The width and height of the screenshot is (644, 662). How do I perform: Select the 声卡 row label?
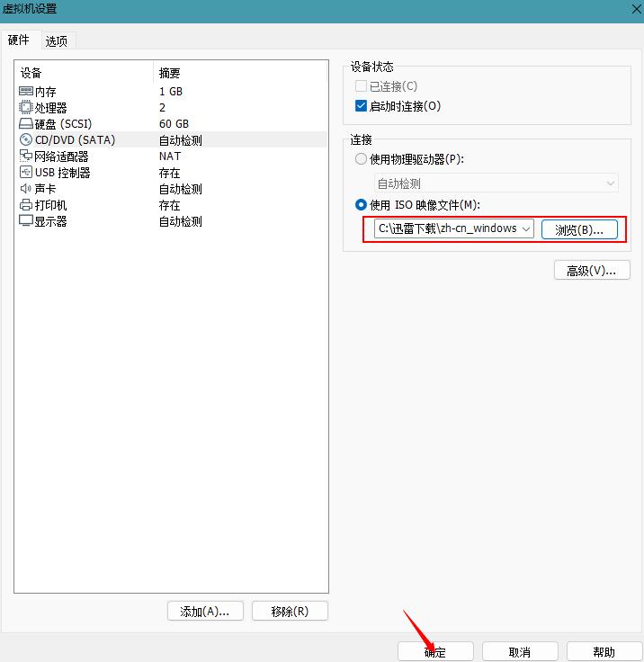pyautogui.click(x=45, y=189)
